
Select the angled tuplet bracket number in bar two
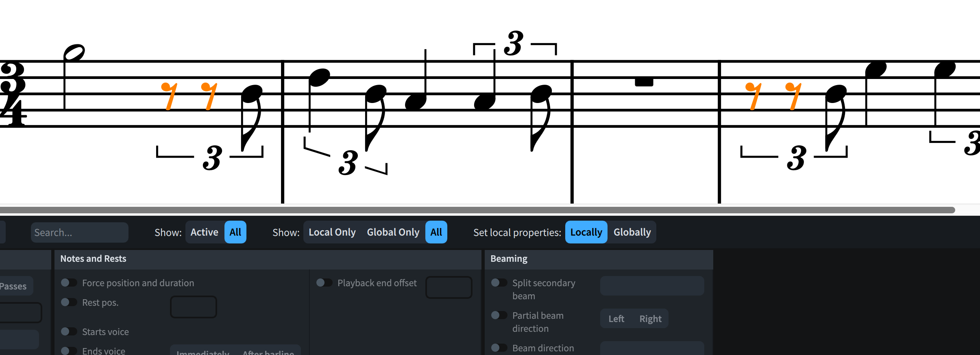pos(348,162)
